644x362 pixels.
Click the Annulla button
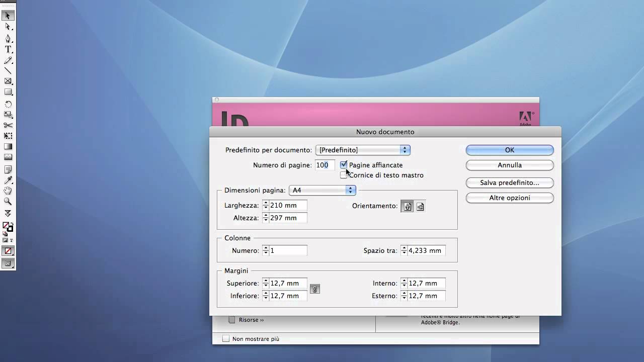[x=510, y=165]
